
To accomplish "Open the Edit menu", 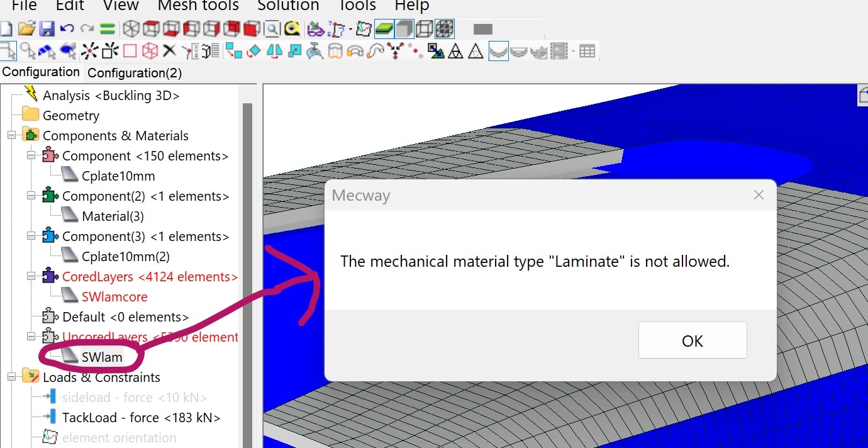I will [69, 6].
